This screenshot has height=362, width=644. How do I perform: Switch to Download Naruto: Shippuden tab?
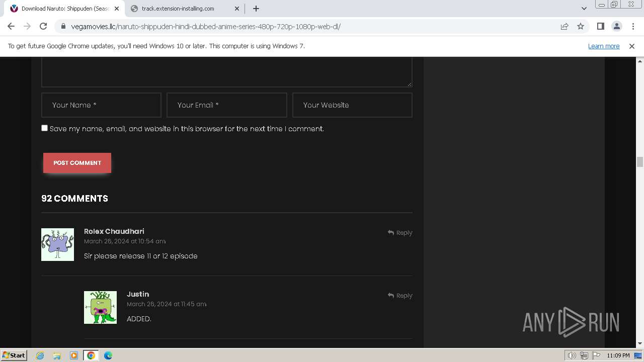point(65,9)
